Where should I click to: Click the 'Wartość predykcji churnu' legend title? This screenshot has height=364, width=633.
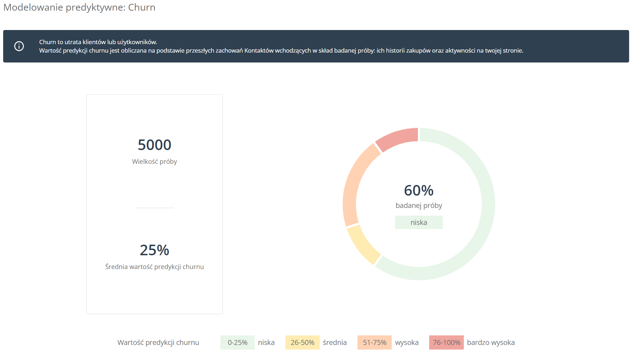click(x=158, y=342)
